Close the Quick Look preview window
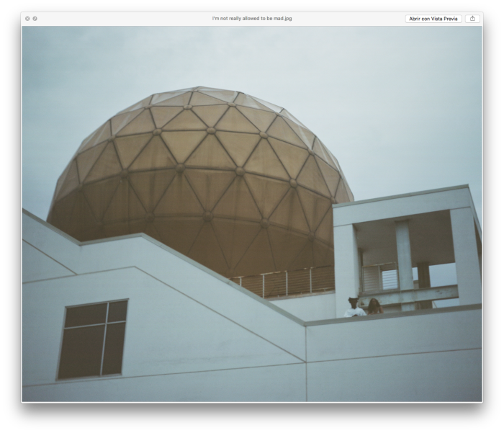The width and height of the screenshot is (504, 433). (27, 19)
